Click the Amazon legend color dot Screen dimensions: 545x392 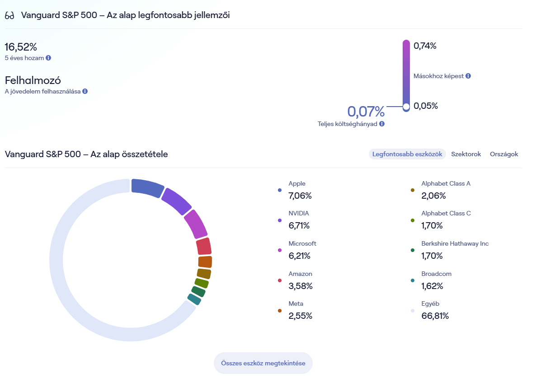280,280
